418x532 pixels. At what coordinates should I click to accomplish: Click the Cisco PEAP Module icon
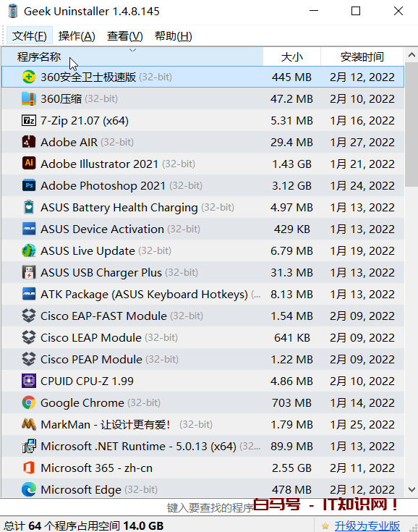coord(29,359)
